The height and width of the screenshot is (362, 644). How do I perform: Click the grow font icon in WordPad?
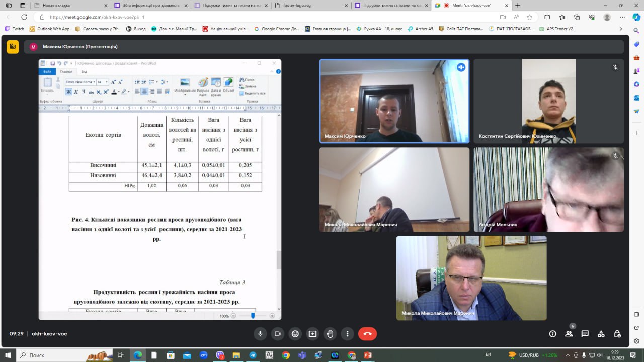pyautogui.click(x=113, y=82)
